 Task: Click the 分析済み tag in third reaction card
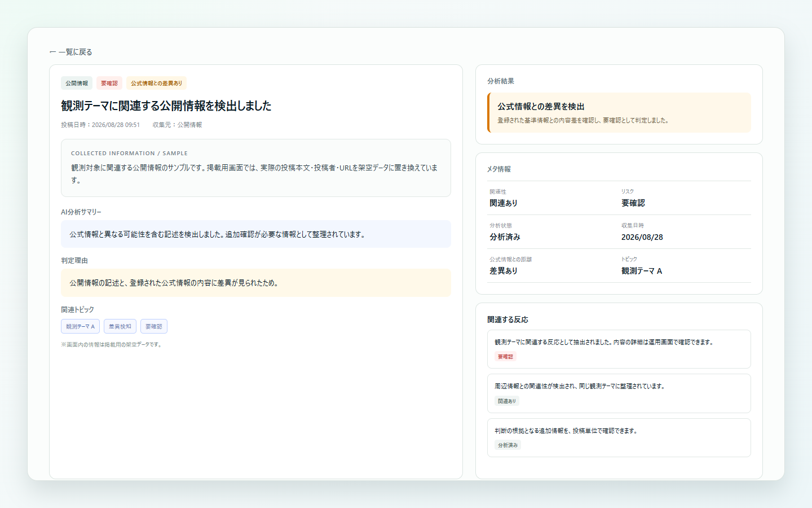(x=507, y=445)
